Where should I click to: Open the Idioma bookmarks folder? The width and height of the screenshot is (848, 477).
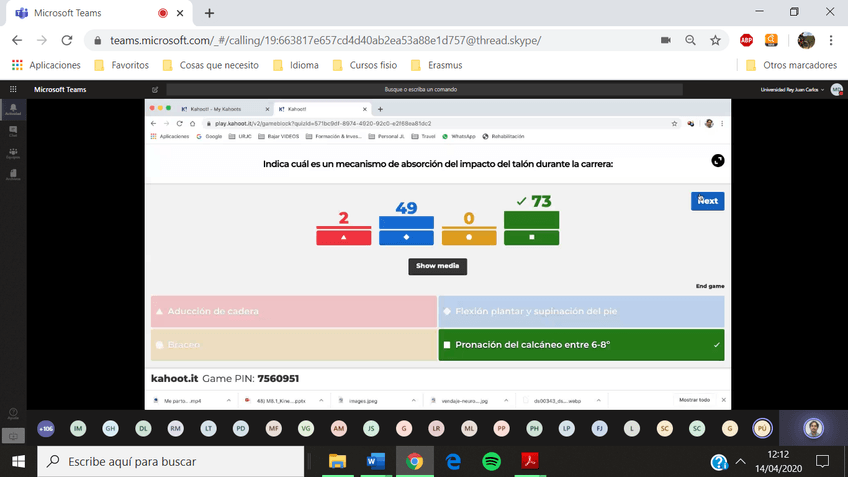pyautogui.click(x=296, y=65)
